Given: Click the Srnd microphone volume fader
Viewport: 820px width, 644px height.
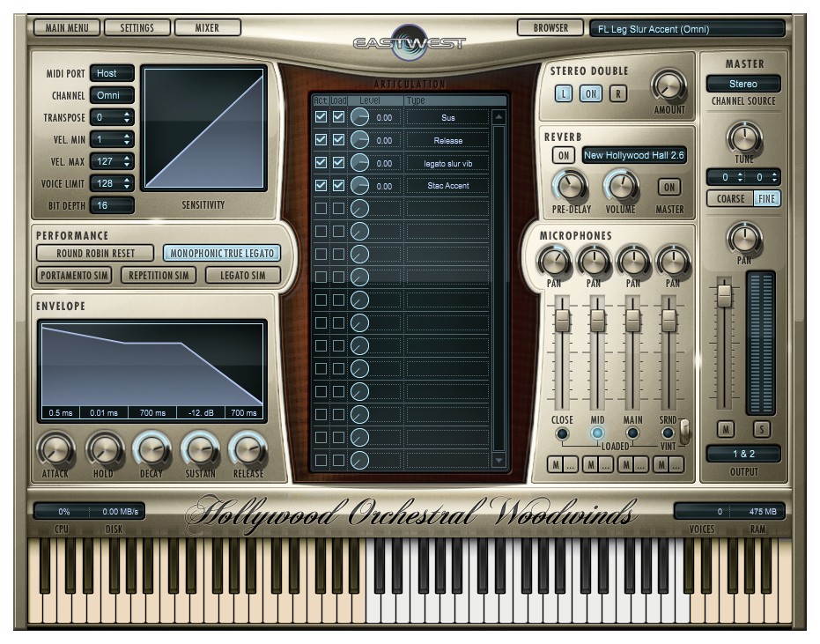Looking at the screenshot, I should [x=669, y=320].
